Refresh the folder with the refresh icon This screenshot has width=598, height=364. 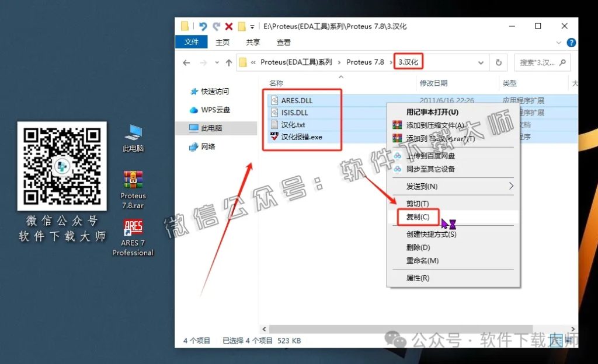[498, 62]
